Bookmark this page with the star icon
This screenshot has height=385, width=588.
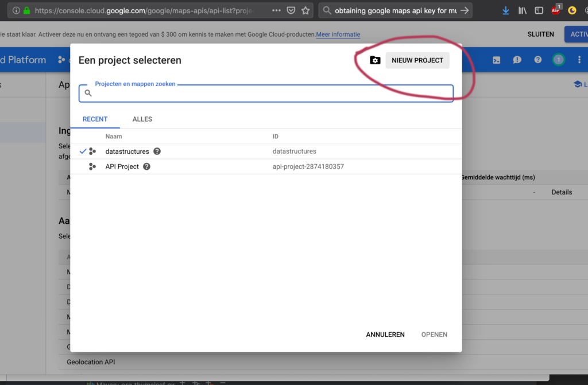coord(306,10)
